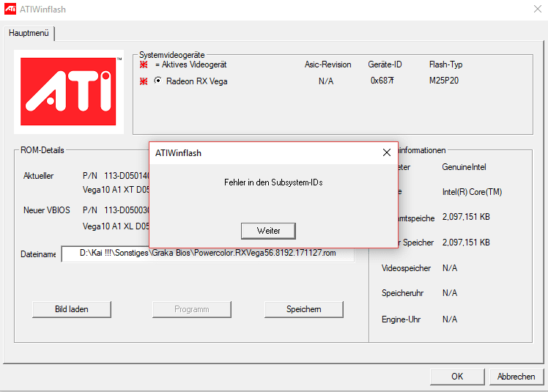Click the greyed-out Programm button
Screen dimensions: 548x392
192,309
